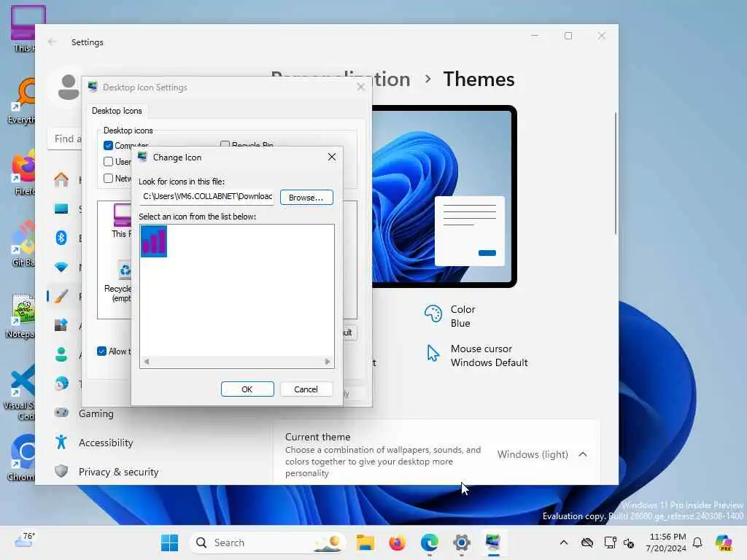Screen dimensions: 747x560
Task: Show hidden system tray icons
Action: (564, 542)
